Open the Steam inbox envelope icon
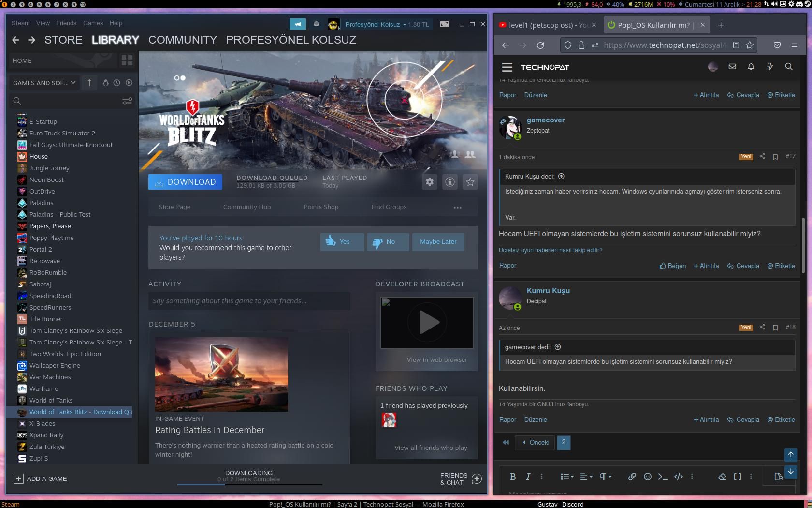Image resolution: width=812 pixels, height=508 pixels. click(316, 24)
